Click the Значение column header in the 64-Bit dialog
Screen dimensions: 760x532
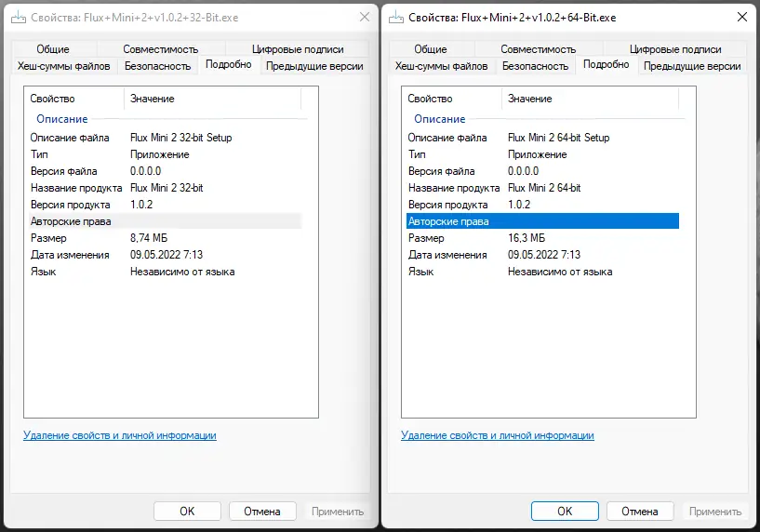pos(530,99)
